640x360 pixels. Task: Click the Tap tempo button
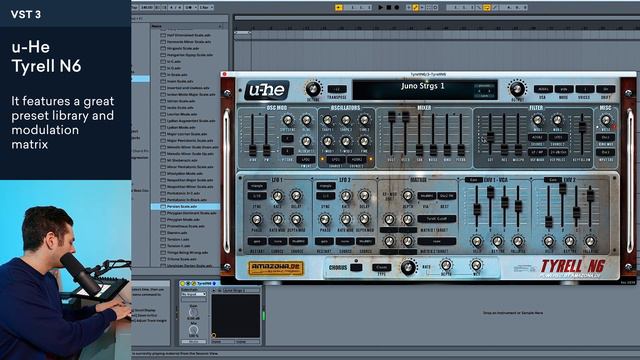pos(135,7)
